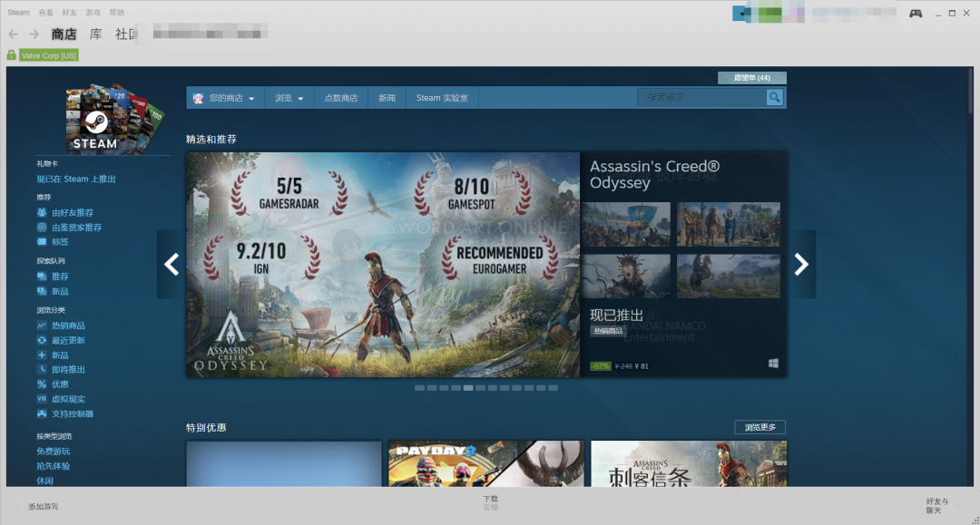The image size is (980, 525).
Task: Click the ship battle screenshot thumbnail
Action: (x=625, y=224)
